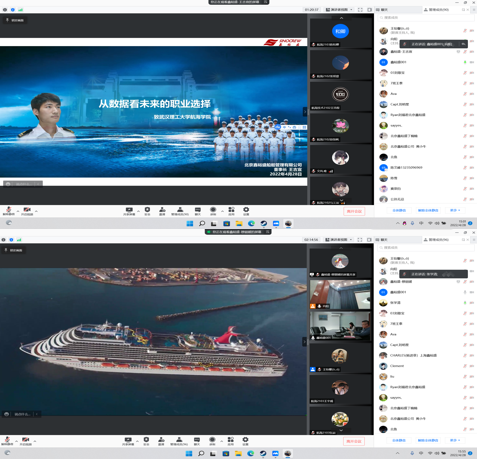
Task: Click Unmute All button in bottom members panel
Action: pos(428,440)
